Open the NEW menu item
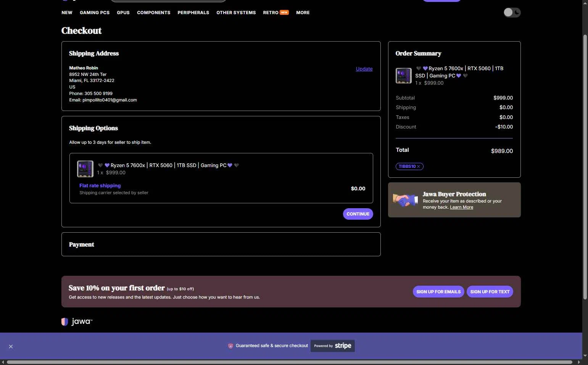This screenshot has width=588, height=365. tap(67, 13)
